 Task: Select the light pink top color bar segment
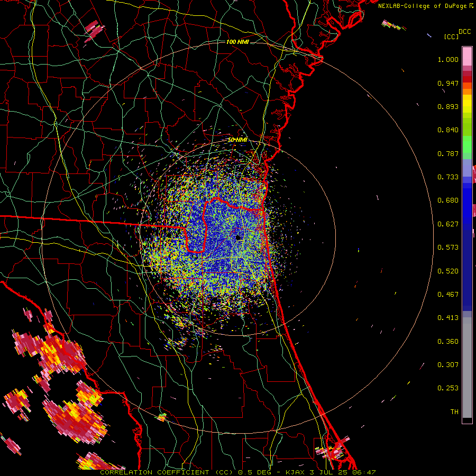(467, 56)
